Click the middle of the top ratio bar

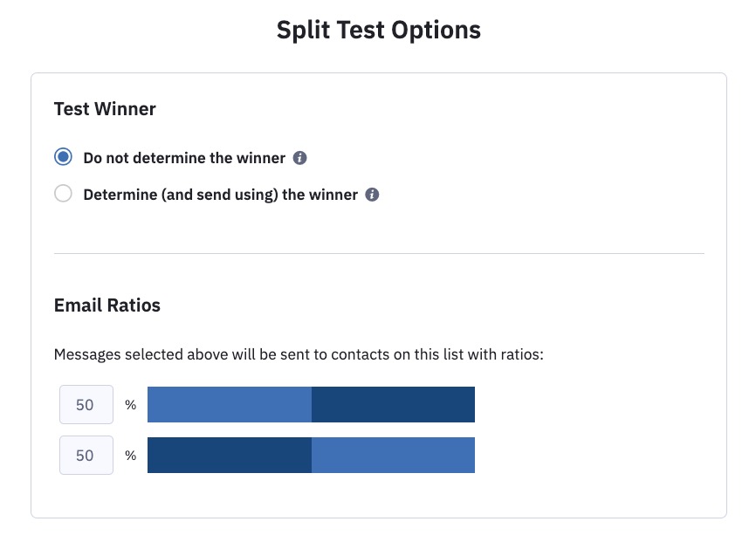pos(311,404)
